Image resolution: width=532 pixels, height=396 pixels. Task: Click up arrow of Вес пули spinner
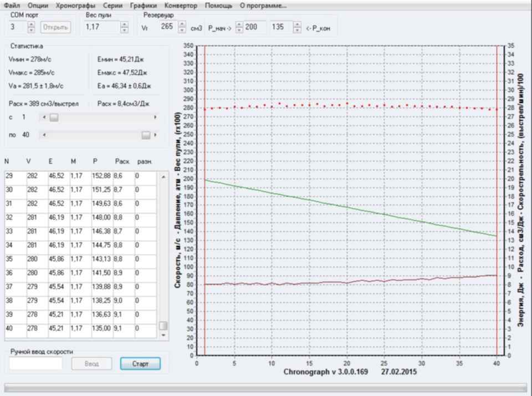tap(124, 24)
